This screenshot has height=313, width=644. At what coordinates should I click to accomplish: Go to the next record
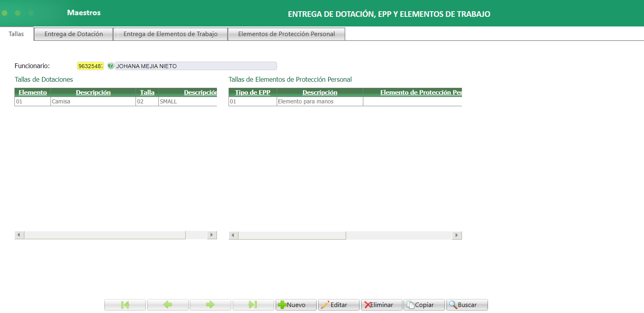tap(211, 305)
